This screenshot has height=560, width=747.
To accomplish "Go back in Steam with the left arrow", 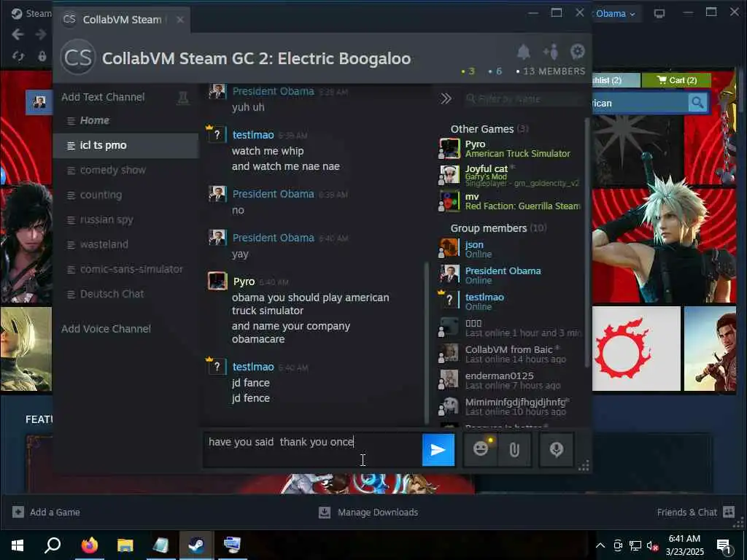I will pyautogui.click(x=18, y=34).
